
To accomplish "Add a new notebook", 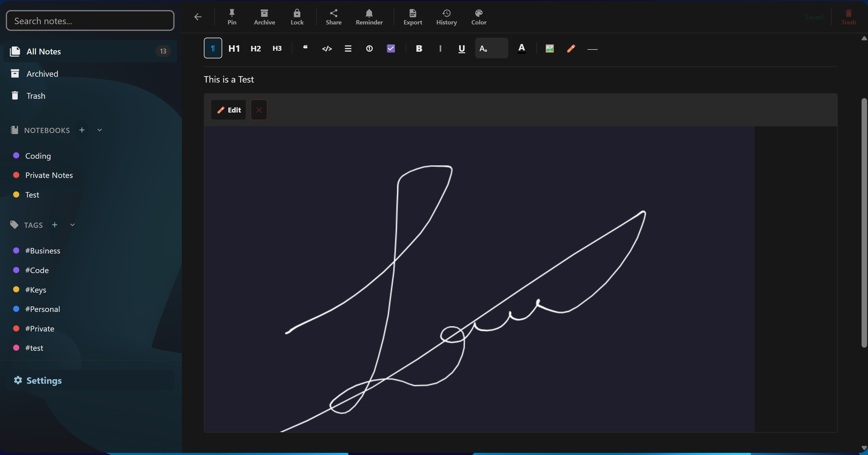I will 82,130.
